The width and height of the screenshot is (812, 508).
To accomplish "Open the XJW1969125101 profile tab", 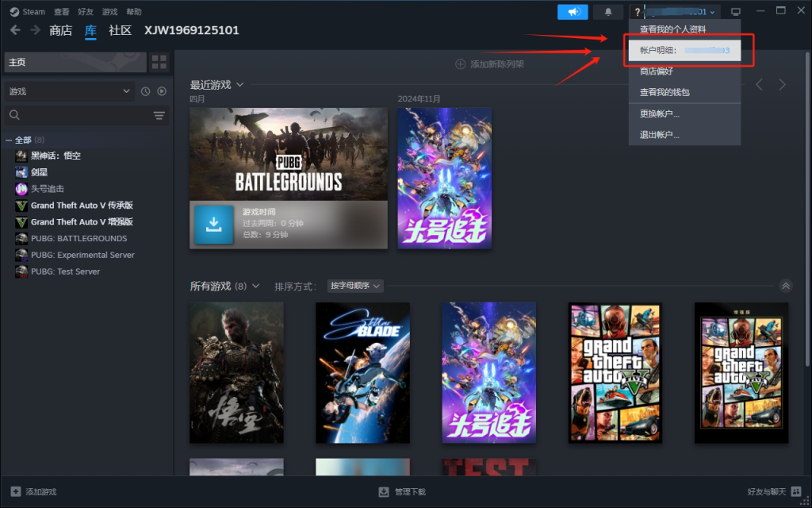I will 192,31.
